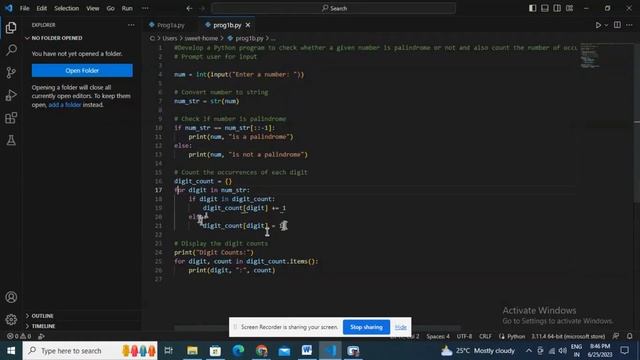Click the Open Folder button

point(82,70)
